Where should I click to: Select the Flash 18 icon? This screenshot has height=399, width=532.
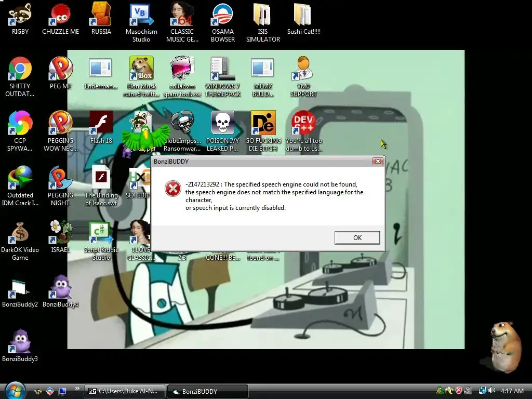coord(101,127)
